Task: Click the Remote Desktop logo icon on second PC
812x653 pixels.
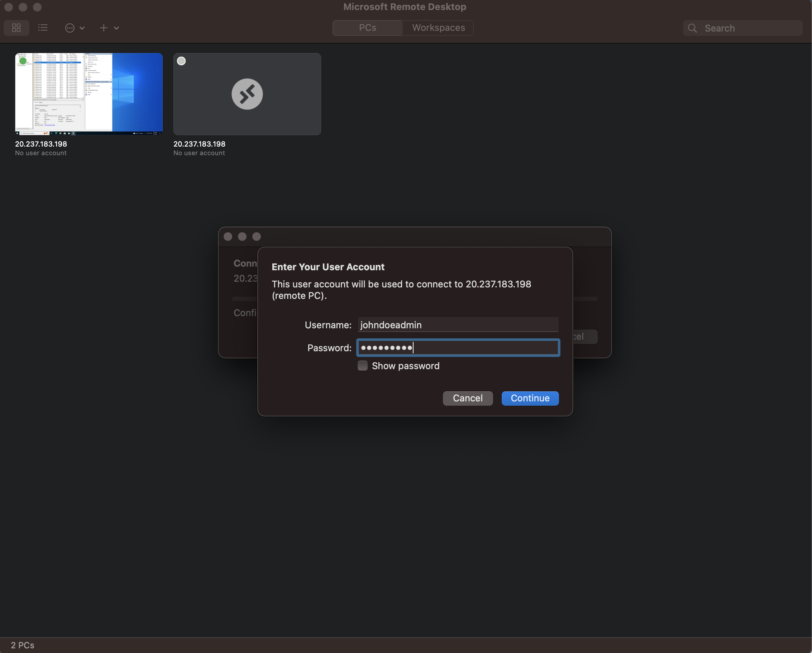Action: (x=247, y=94)
